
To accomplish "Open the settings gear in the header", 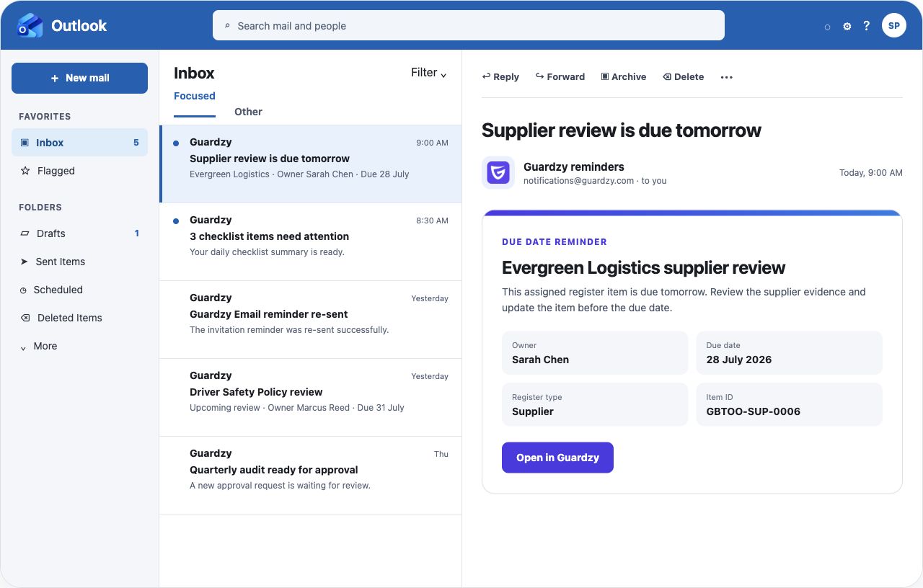I will tap(847, 26).
